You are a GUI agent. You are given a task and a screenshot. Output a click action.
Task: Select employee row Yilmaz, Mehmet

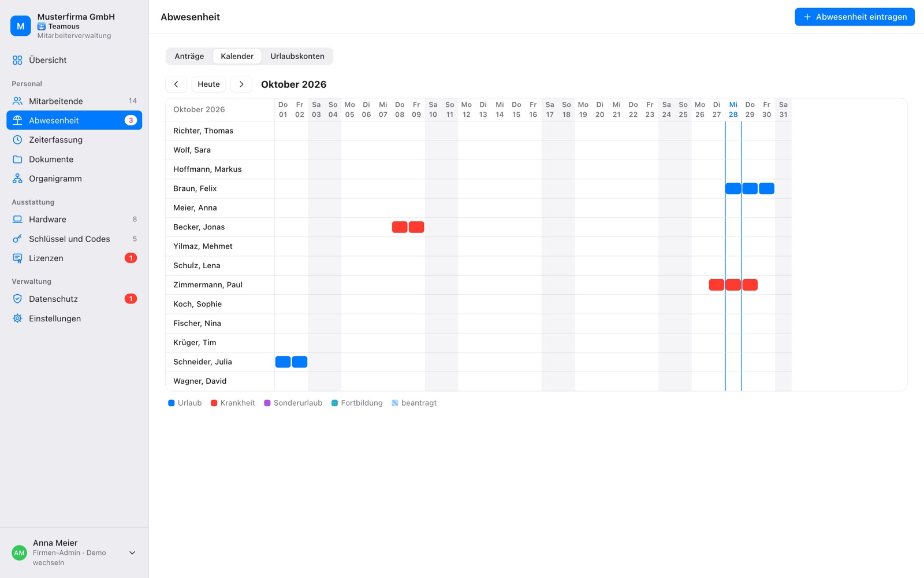479,246
